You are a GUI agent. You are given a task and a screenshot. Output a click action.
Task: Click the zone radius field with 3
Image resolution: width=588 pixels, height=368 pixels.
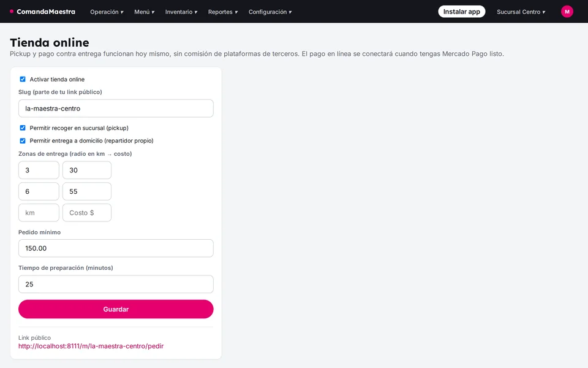39,170
